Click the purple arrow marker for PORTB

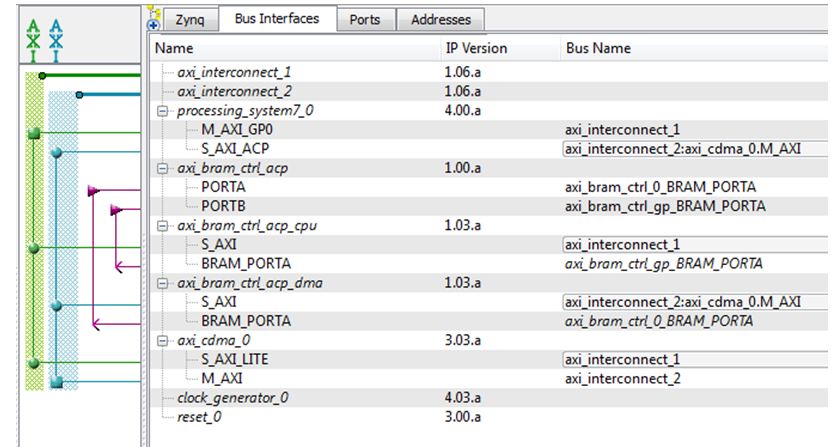[116, 208]
